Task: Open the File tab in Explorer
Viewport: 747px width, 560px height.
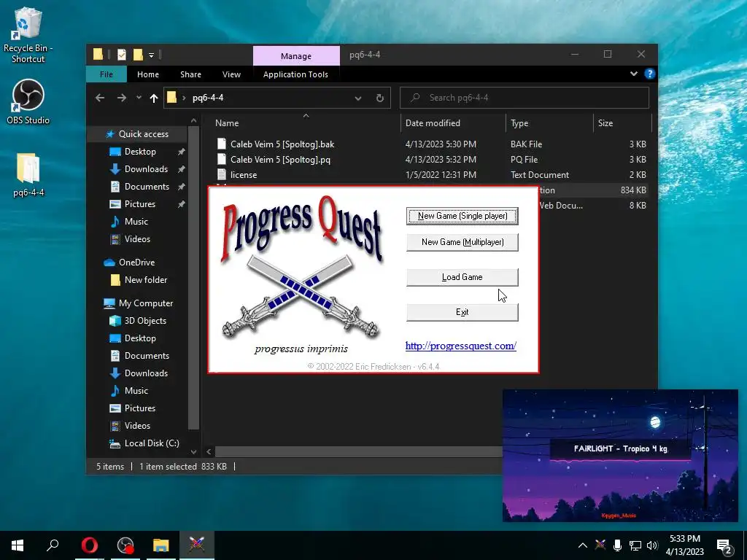Action: (107, 74)
